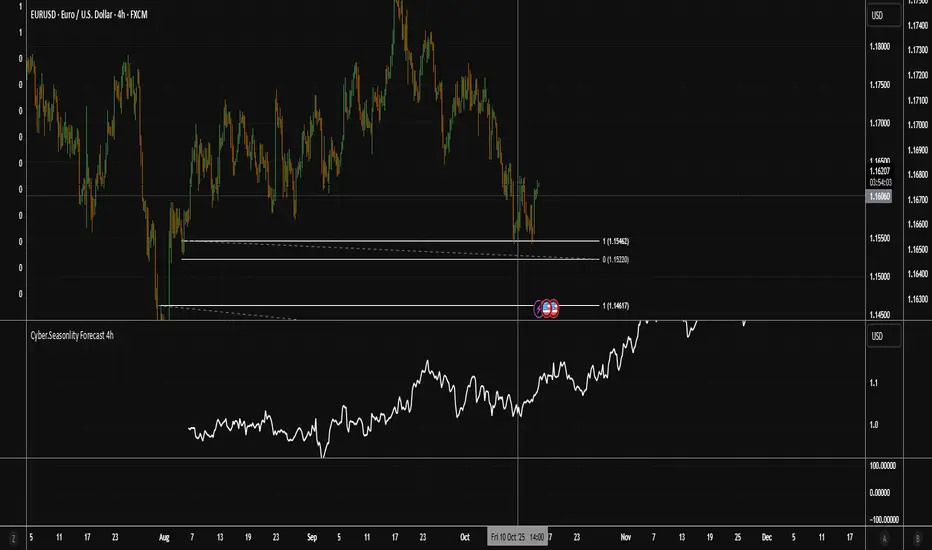The width and height of the screenshot is (932, 550).
Task: Click the 1.1 value on Seasonality scale
Action: (874, 383)
